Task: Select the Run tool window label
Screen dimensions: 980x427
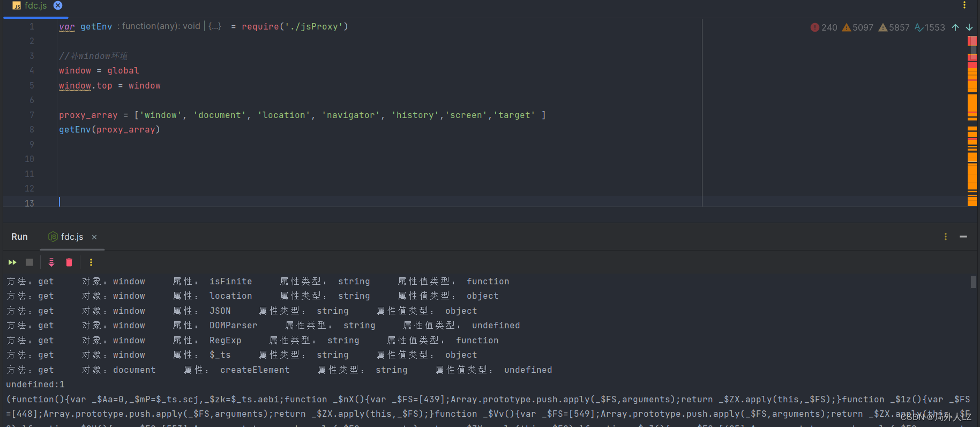Action: tap(19, 237)
